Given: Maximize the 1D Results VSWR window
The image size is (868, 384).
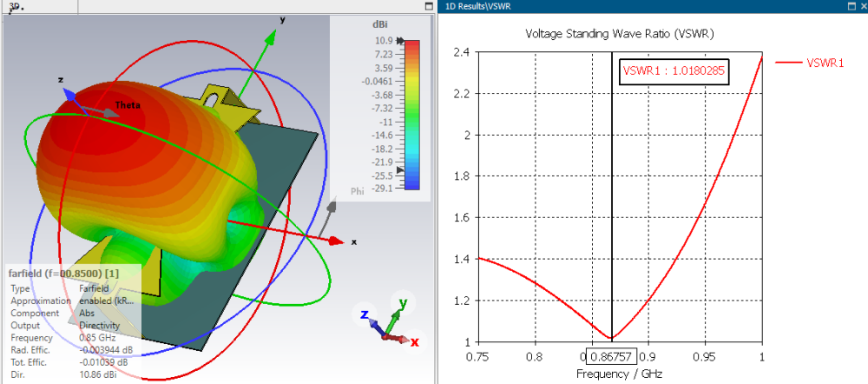Looking at the screenshot, I should pos(852,7).
